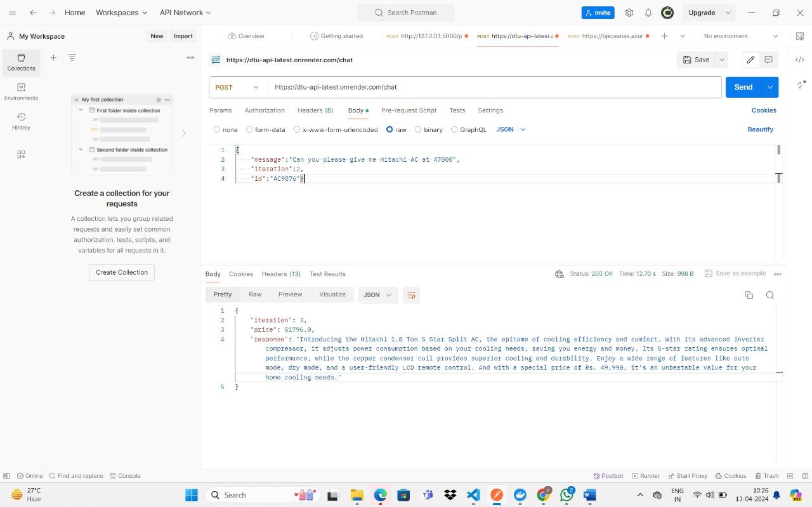The height and width of the screenshot is (507, 812).
Task: Select the none body type
Action: [226, 129]
